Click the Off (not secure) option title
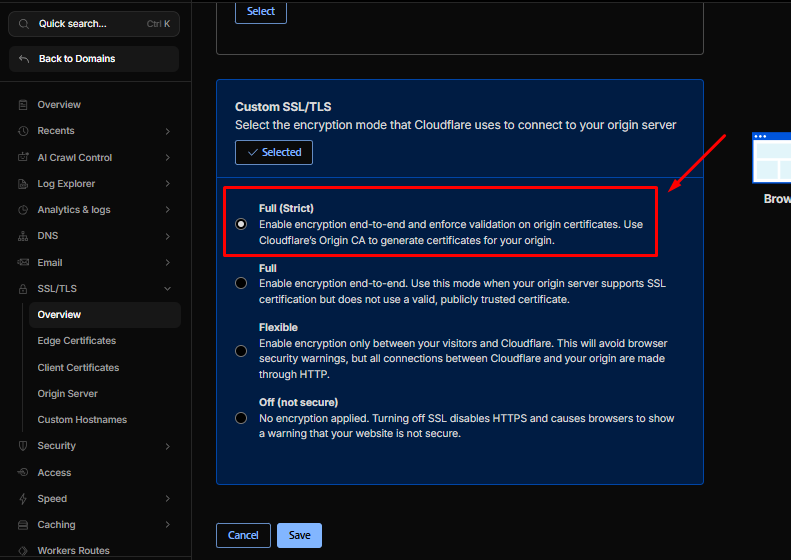Viewport: 791px width, 560px height. click(x=299, y=403)
